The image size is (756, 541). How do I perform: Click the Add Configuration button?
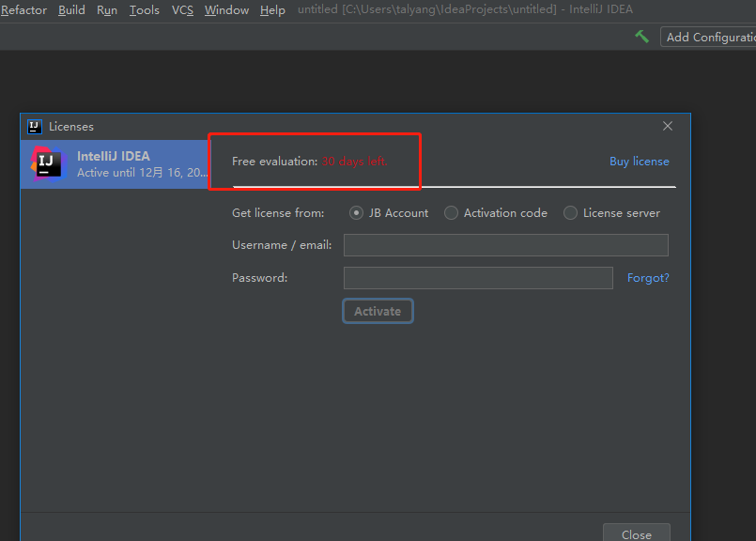coord(708,38)
